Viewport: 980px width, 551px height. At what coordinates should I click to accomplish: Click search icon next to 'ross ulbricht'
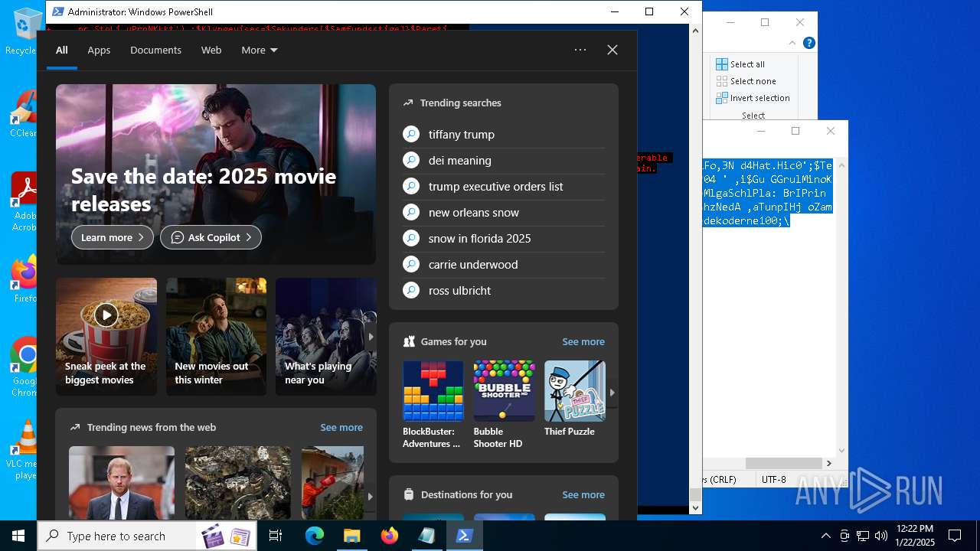point(411,290)
